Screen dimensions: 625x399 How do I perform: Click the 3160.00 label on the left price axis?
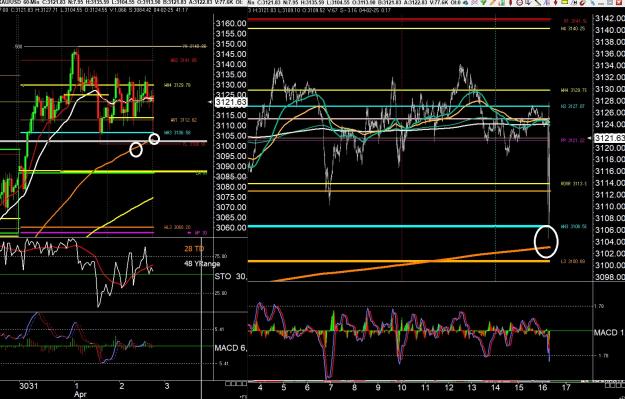pos(231,24)
